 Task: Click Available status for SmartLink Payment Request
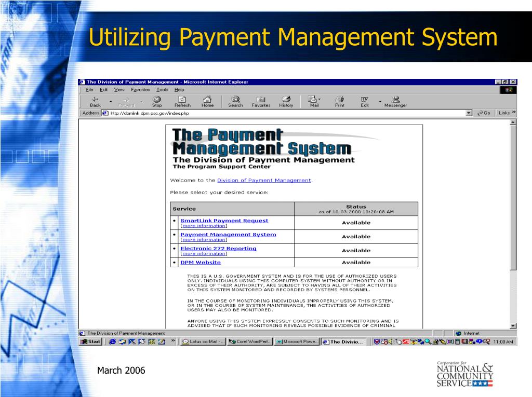click(x=356, y=223)
